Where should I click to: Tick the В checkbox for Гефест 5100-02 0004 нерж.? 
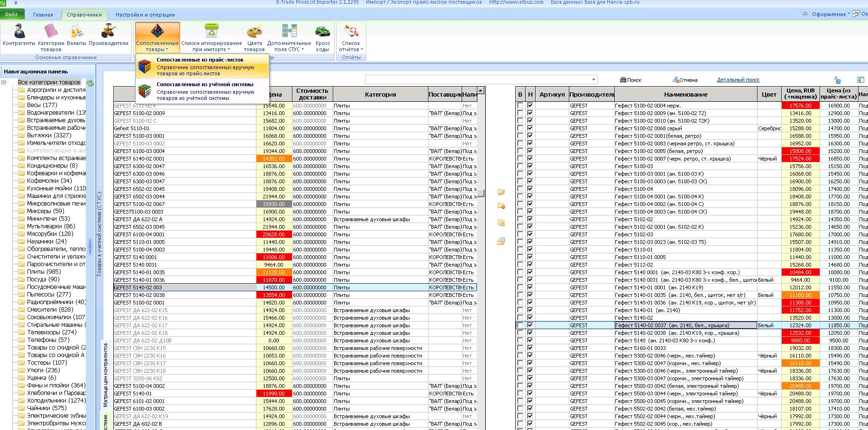point(521,106)
